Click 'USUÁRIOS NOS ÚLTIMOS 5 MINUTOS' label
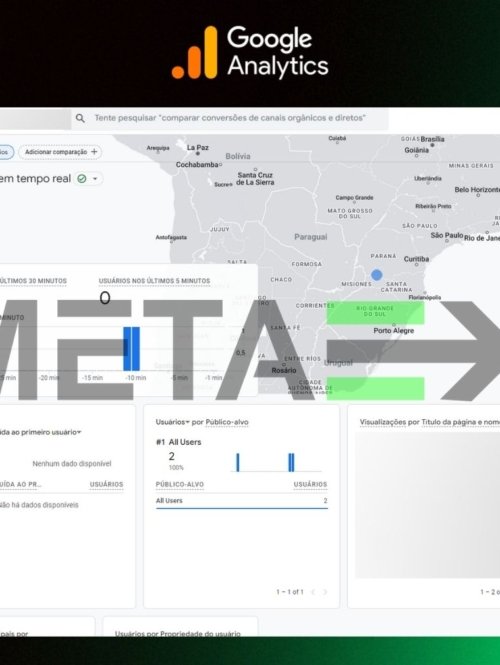Viewport: 500px width, 665px height. pos(154,281)
